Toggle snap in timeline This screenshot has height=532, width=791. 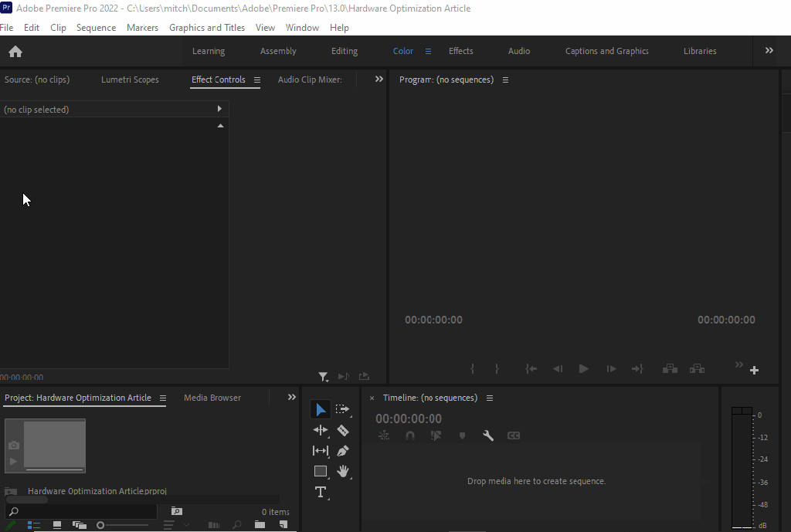pos(410,435)
